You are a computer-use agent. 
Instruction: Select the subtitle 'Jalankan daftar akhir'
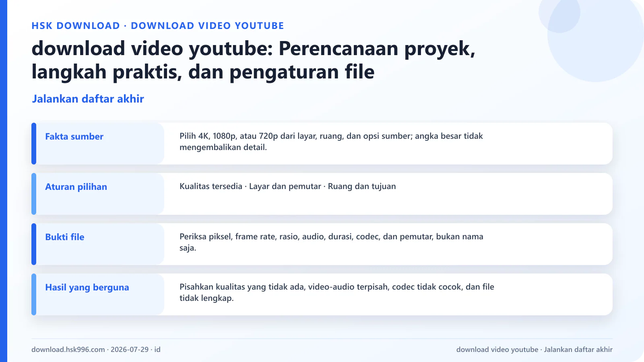pos(88,99)
